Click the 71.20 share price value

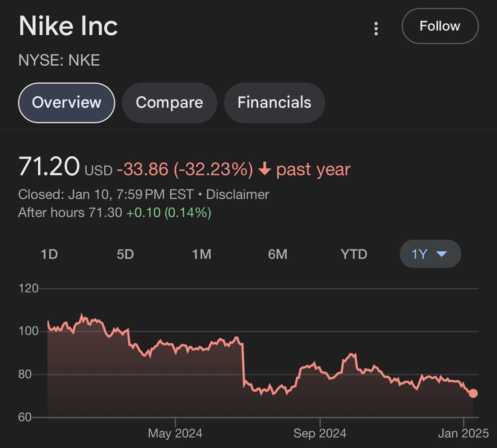49,166
